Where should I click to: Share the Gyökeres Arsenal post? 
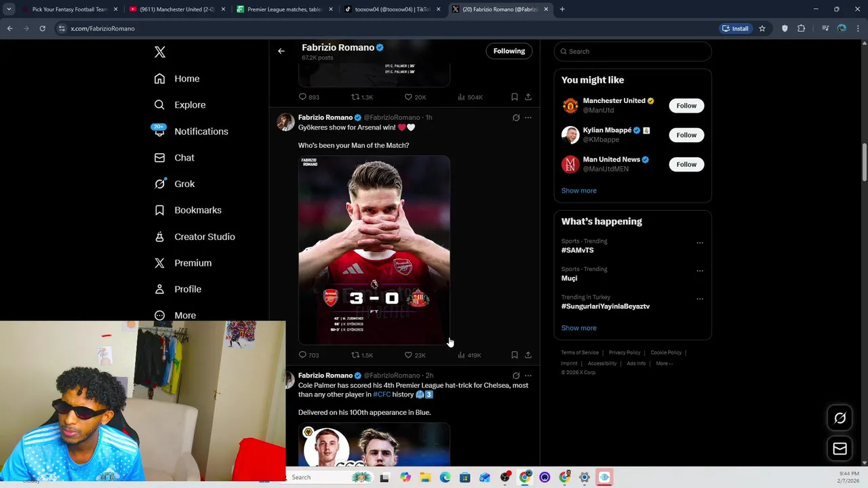click(528, 355)
